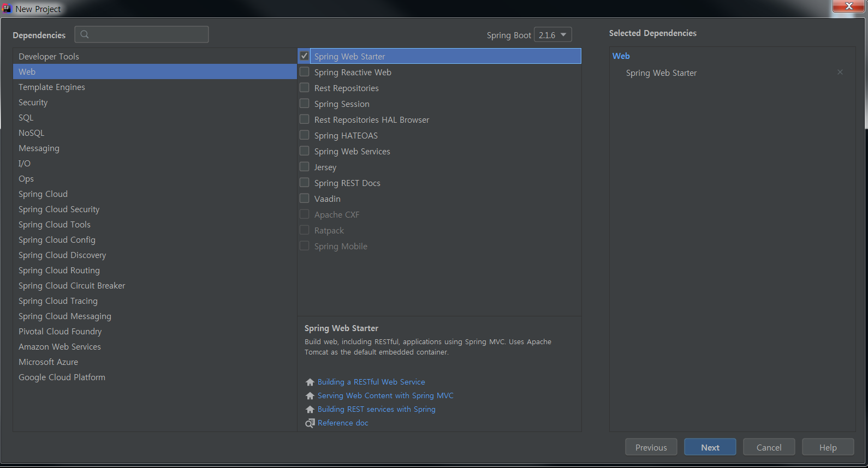Choose Spring Cloud Tools category

click(155, 224)
